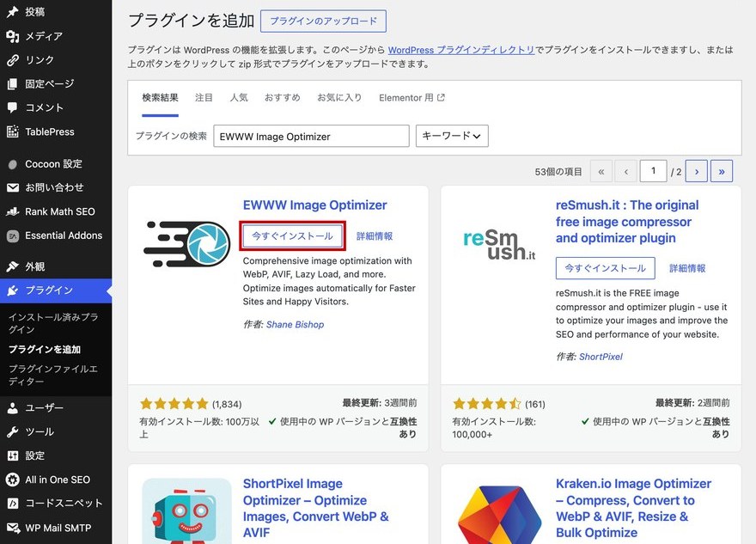Click the Kraken.io hexagon plugin logo
The image size is (756, 544).
point(499,514)
